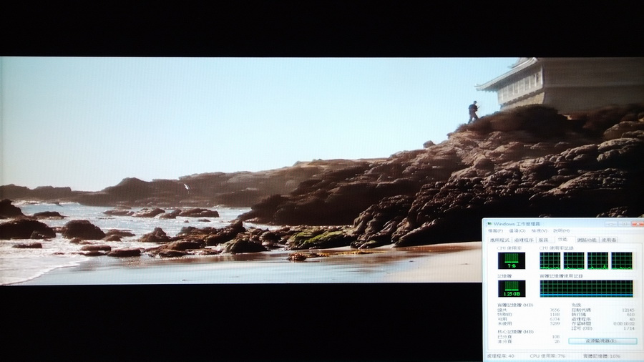This screenshot has width=644, height=362.
Task: Click the CPU usage 7% meter
Action: (512, 260)
